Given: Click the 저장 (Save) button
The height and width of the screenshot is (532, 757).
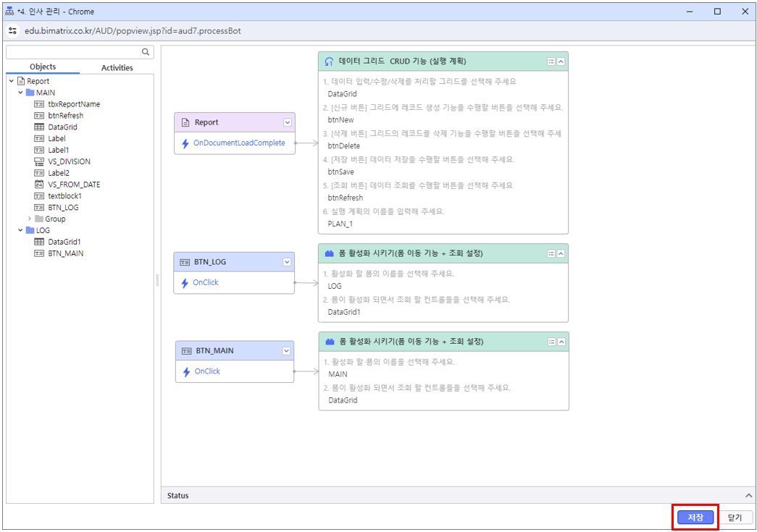Looking at the screenshot, I should [695, 518].
